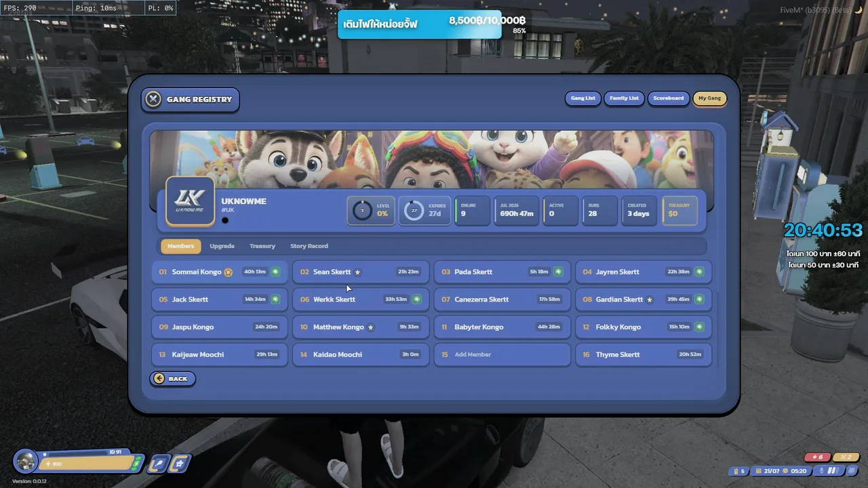Select member Sommai Kongo
Image resolution: width=868 pixels, height=488 pixels.
click(220, 272)
